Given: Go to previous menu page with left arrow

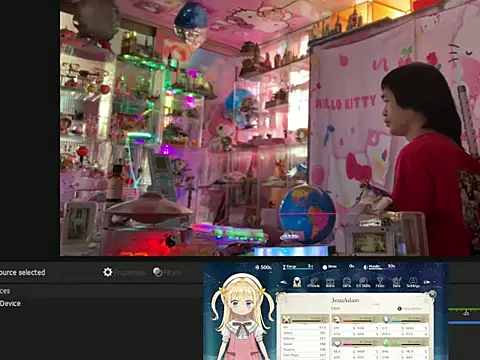Looking at the screenshot, I should click(x=283, y=282).
